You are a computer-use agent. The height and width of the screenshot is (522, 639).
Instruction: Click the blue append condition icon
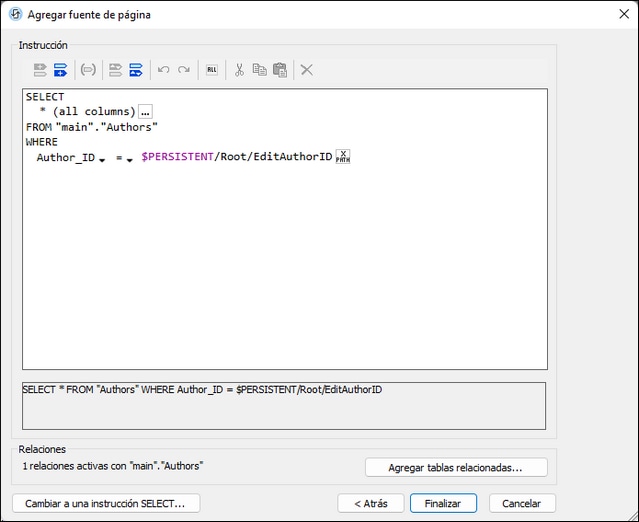coord(61,70)
